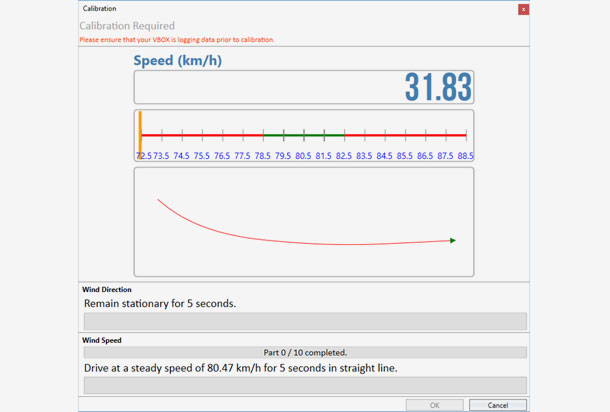610x412 pixels.
Task: Click the 76.5 tick label on the scale
Action: click(x=222, y=156)
